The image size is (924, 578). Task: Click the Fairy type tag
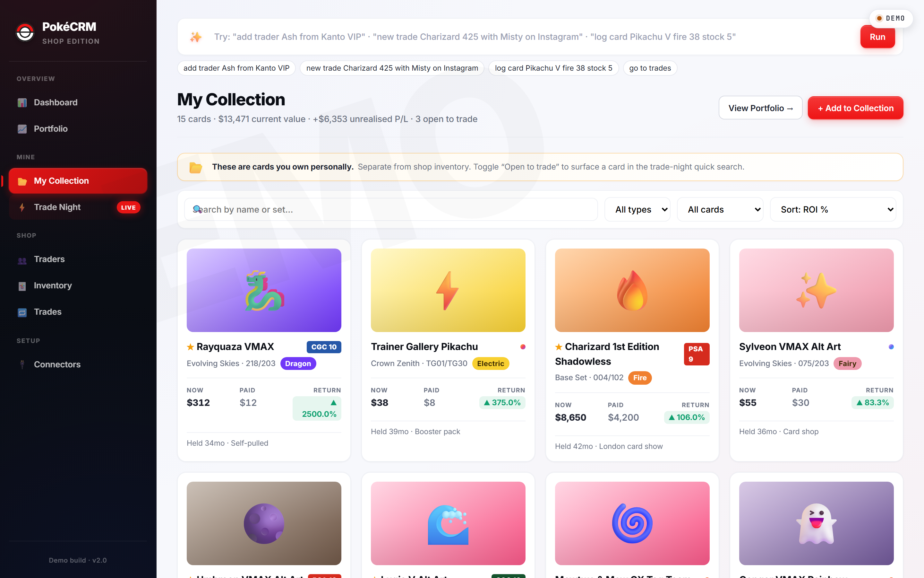coord(847,363)
